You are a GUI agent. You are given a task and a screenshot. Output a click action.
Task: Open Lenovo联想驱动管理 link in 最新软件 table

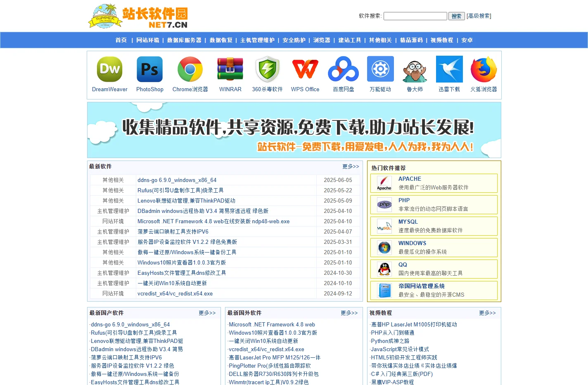click(x=186, y=201)
